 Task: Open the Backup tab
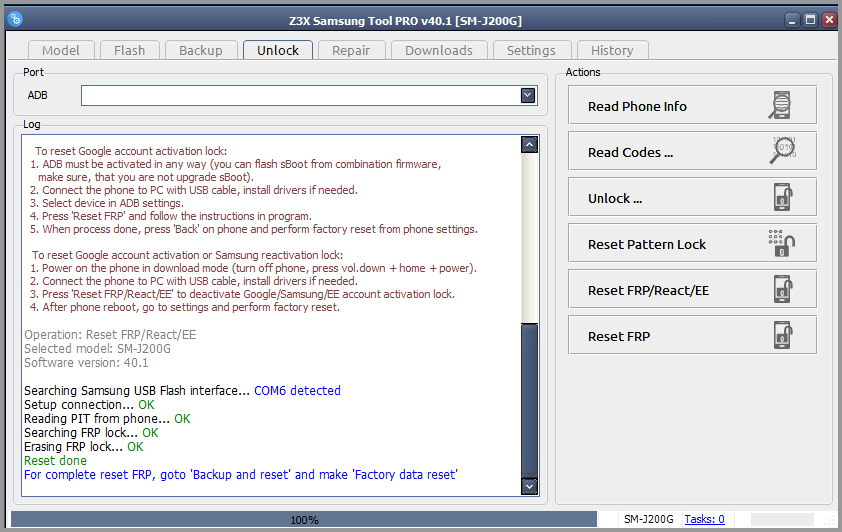pos(201,50)
